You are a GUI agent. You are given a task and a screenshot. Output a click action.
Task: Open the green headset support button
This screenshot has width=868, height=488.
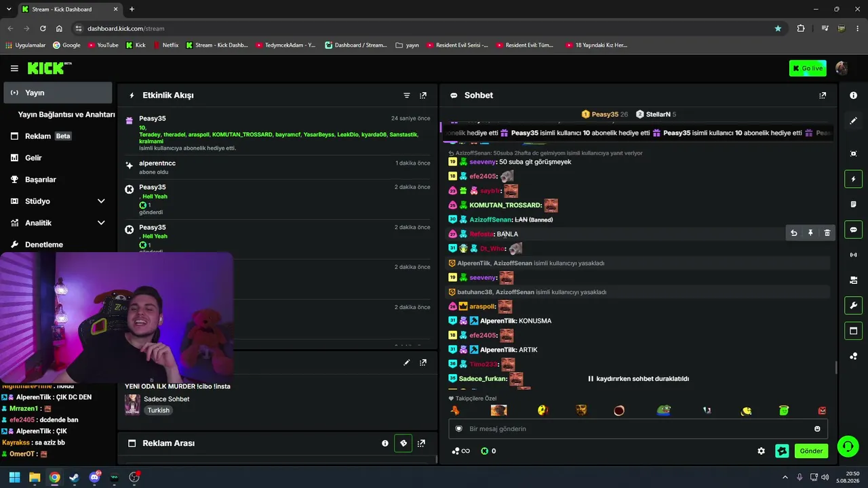848,446
